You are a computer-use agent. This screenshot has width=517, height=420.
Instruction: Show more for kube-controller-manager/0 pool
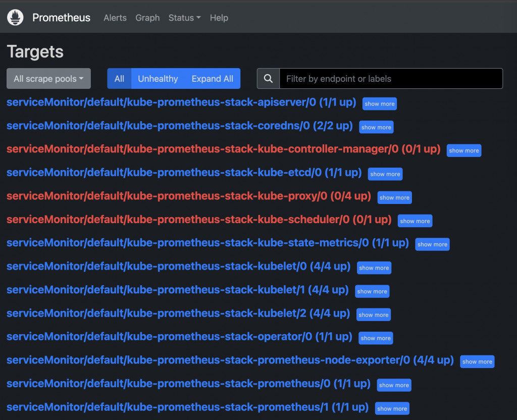click(x=464, y=150)
